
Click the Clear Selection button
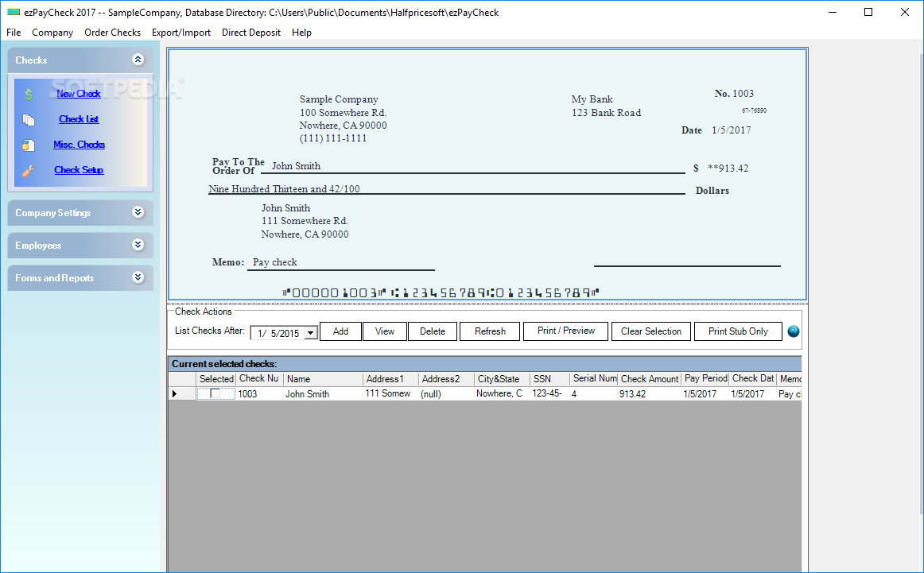pos(651,331)
